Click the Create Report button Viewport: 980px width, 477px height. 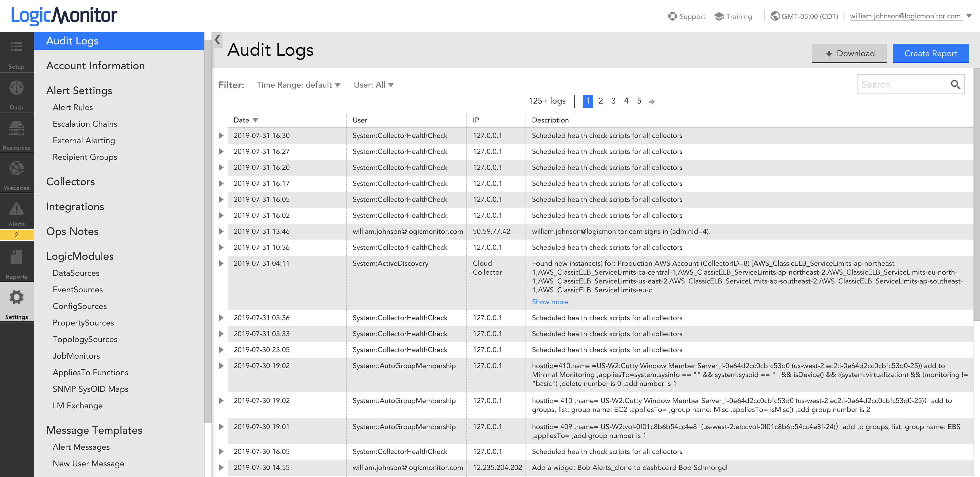click(x=931, y=53)
